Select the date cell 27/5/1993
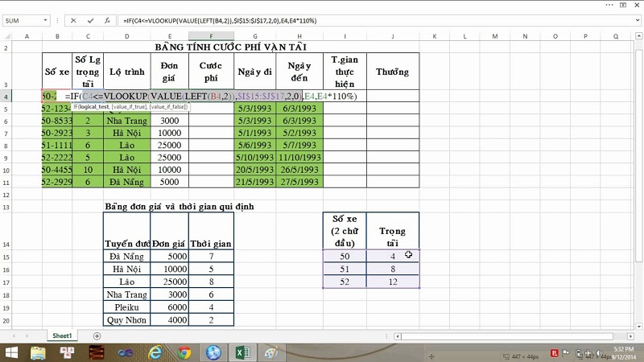The width and height of the screenshot is (644, 362). coord(299,182)
